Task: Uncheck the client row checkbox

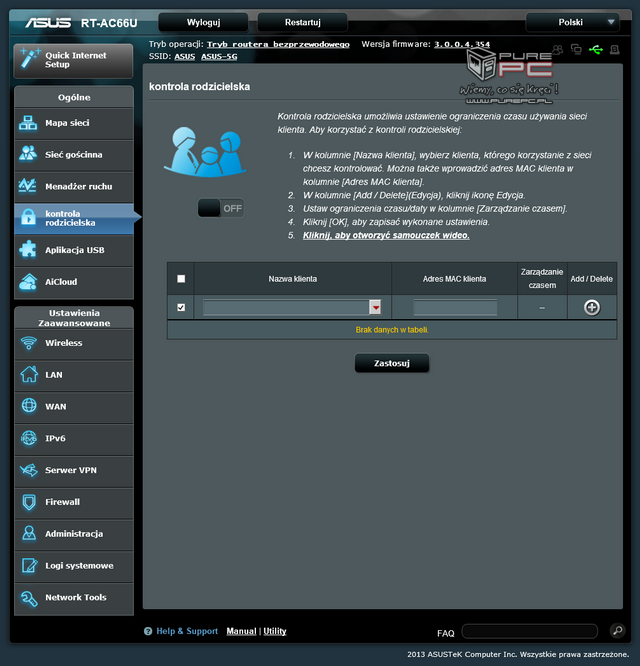Action: (x=181, y=307)
